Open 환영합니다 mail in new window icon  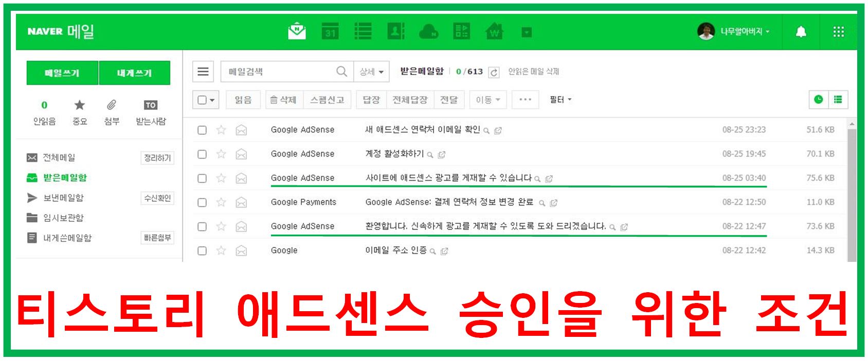624,227
